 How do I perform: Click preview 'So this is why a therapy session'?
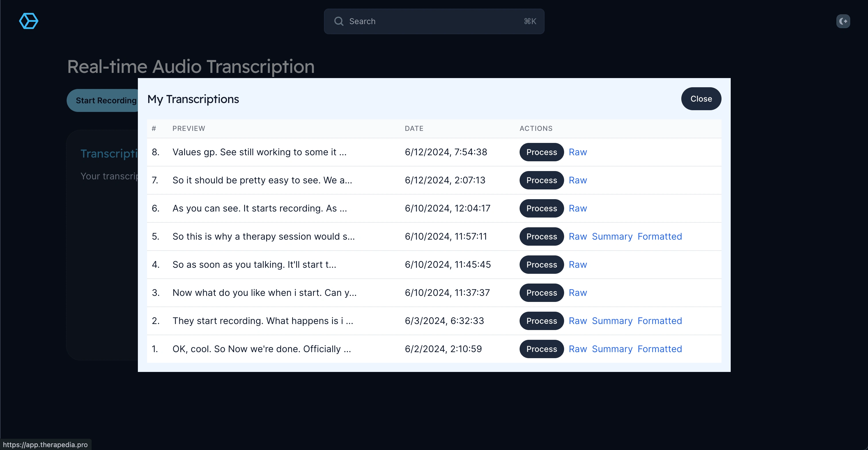[263, 236]
